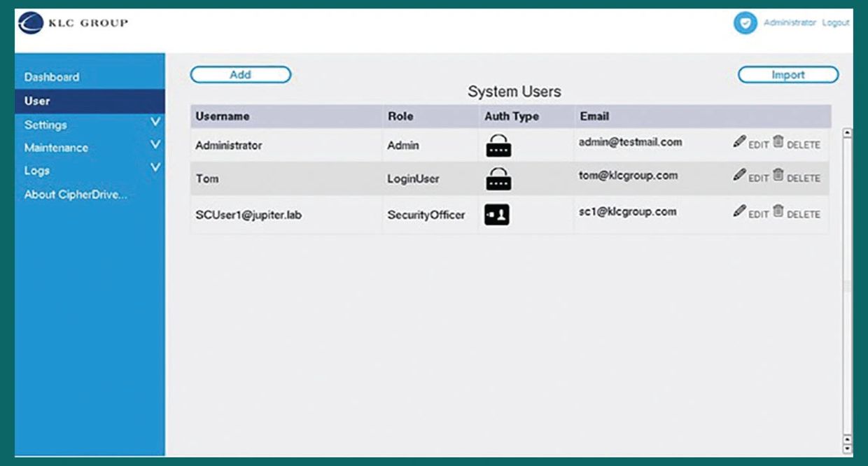Image resolution: width=868 pixels, height=466 pixels.
Task: Expand the Settings menu chevron
Action: pyautogui.click(x=155, y=124)
